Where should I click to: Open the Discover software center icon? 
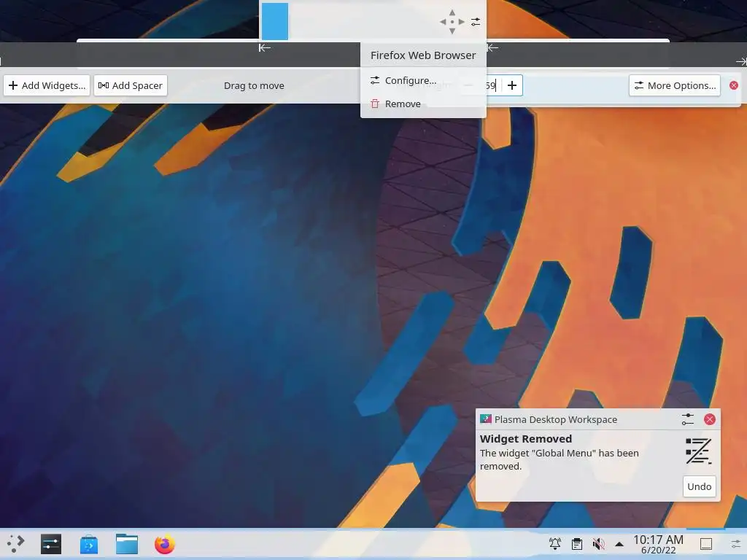(x=88, y=544)
